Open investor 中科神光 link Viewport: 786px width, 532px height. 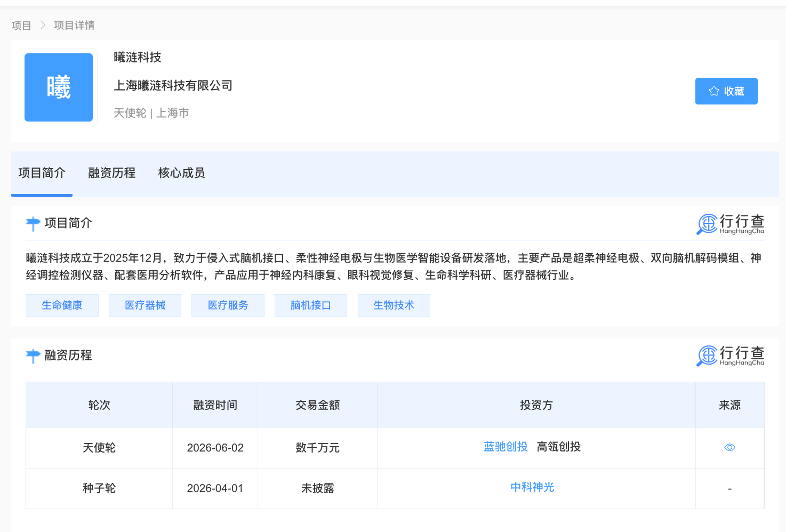532,487
